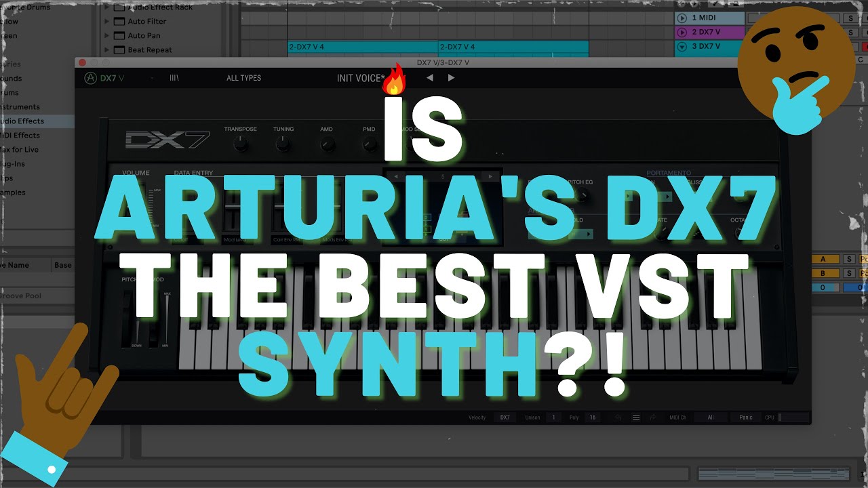Select Auto Filter in the device list

pyautogui.click(x=147, y=22)
